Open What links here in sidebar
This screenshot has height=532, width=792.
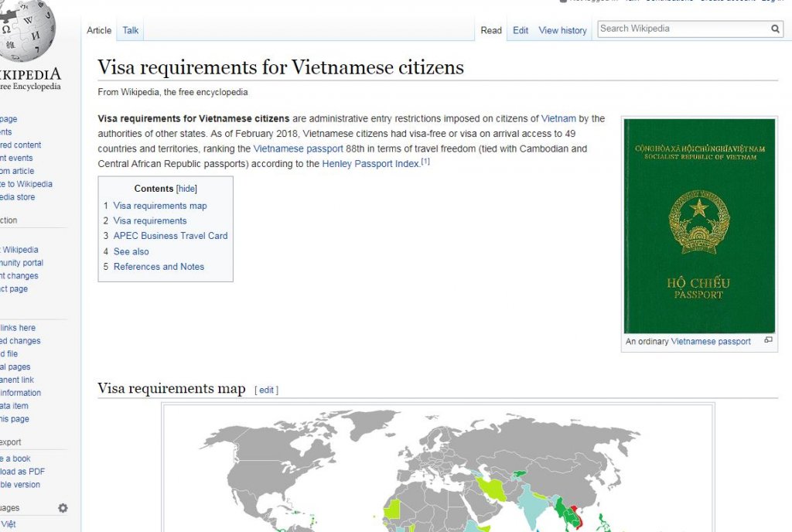[18, 328]
